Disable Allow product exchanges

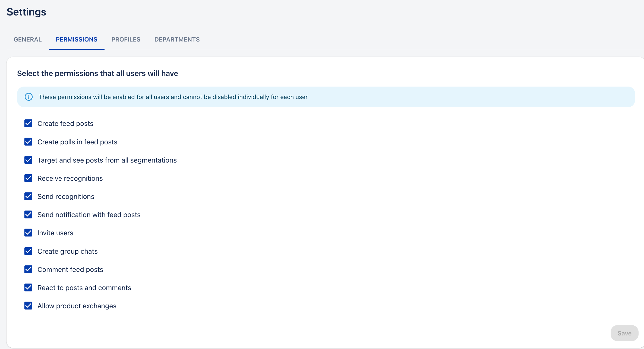click(28, 306)
